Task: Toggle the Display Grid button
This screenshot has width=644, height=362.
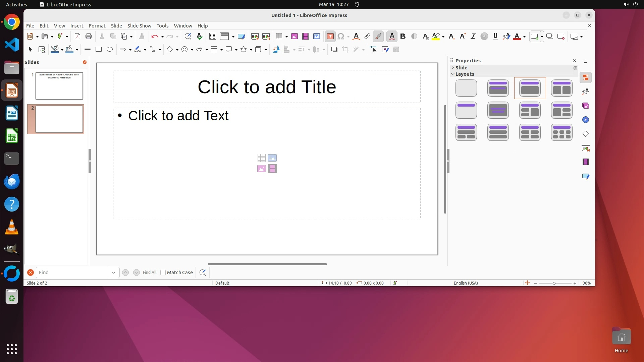Action: tap(212, 37)
